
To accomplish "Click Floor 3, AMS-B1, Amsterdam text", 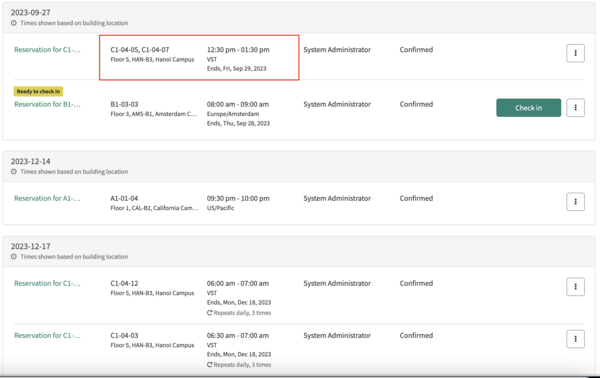I will 154,114.
